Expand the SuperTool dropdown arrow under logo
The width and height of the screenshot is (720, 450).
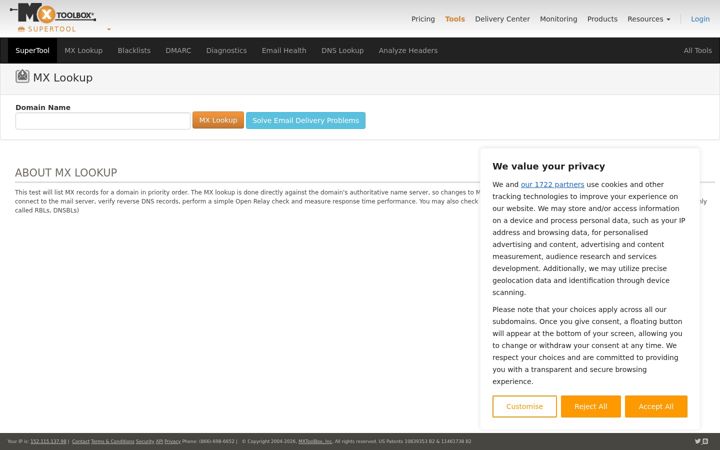[109, 29]
